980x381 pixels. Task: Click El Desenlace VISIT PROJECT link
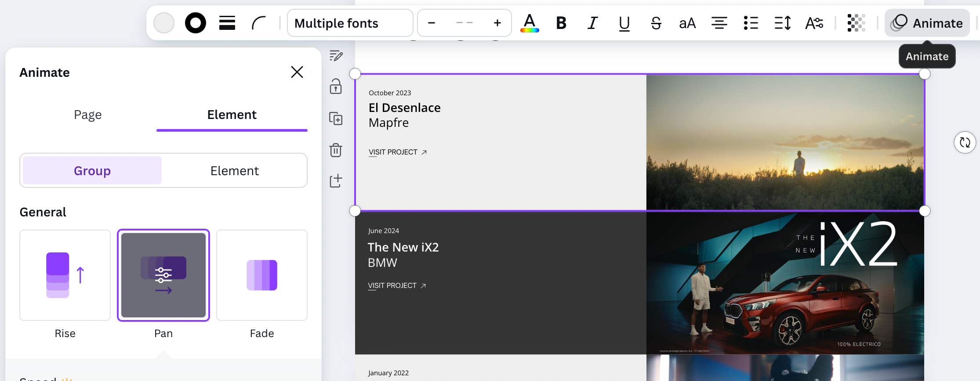click(x=398, y=152)
